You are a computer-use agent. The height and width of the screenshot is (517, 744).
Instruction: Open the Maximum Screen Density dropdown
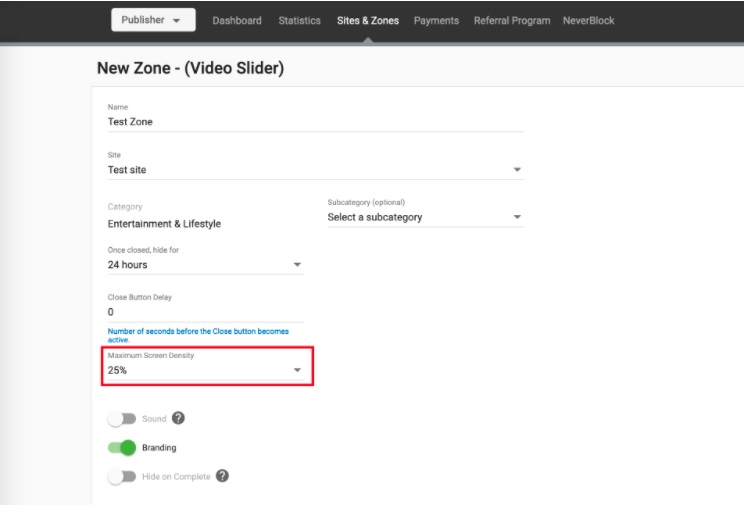205,370
